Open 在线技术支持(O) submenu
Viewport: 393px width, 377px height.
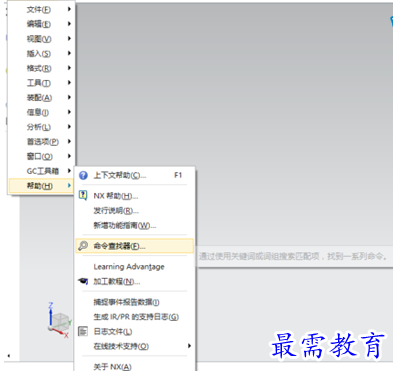point(135,346)
